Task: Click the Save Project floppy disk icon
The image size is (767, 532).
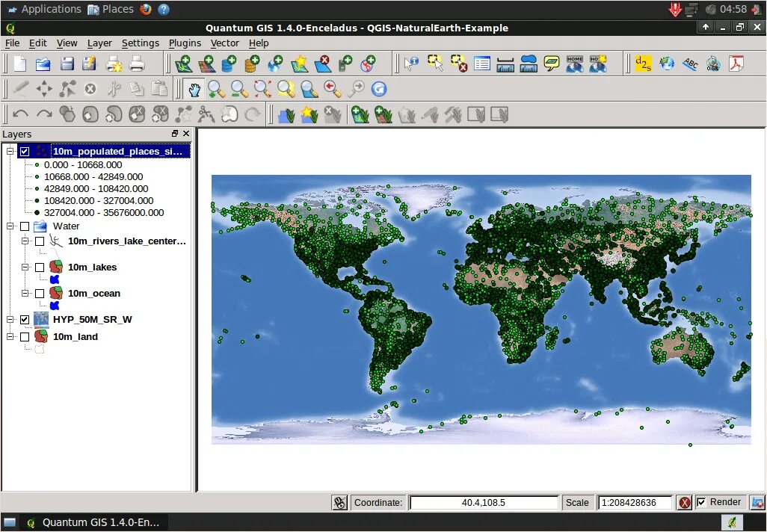Action: click(x=67, y=64)
